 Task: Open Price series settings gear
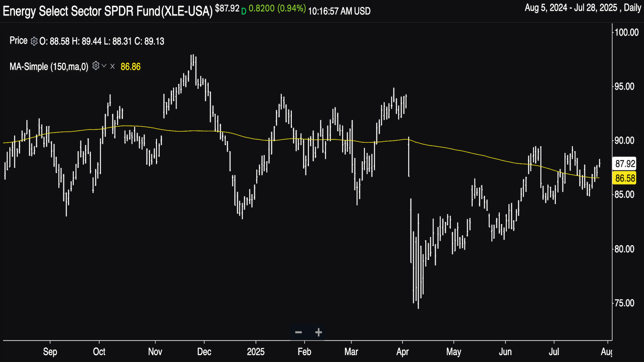[34, 41]
